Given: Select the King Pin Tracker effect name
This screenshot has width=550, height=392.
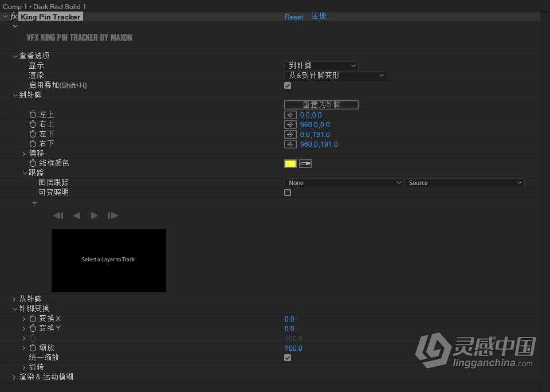Looking at the screenshot, I should click(50, 17).
